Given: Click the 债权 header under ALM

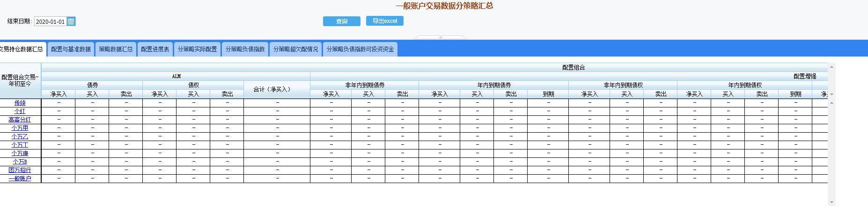Looking at the screenshot, I should tap(193, 85).
